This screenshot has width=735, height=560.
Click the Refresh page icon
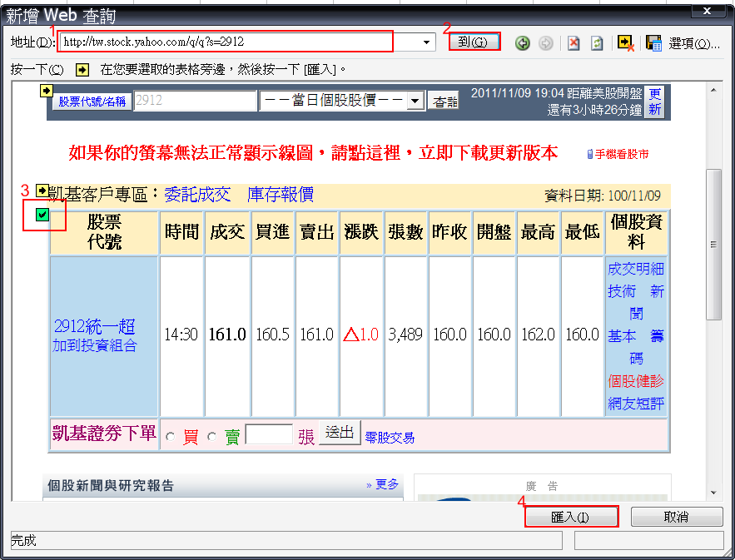click(597, 43)
